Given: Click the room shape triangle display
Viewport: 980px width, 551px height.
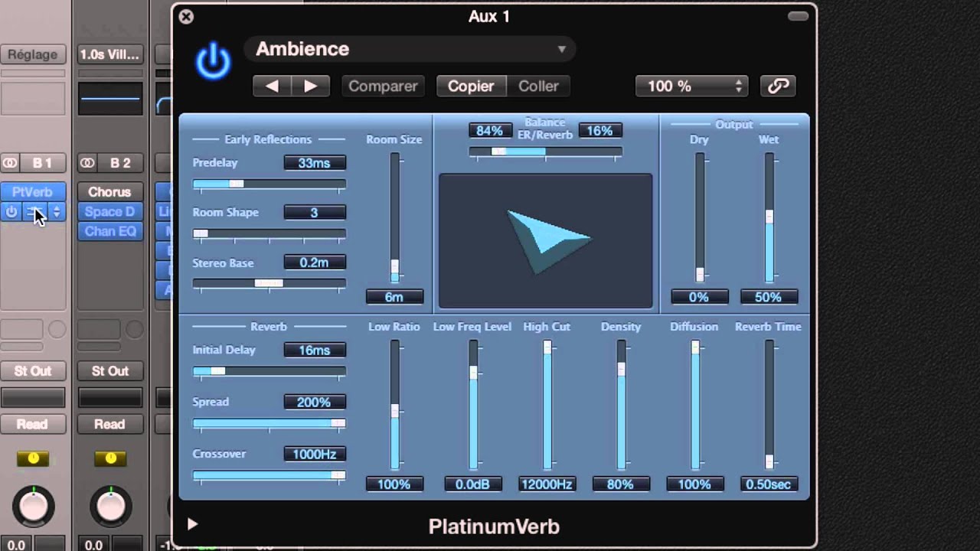Looking at the screenshot, I should [546, 241].
